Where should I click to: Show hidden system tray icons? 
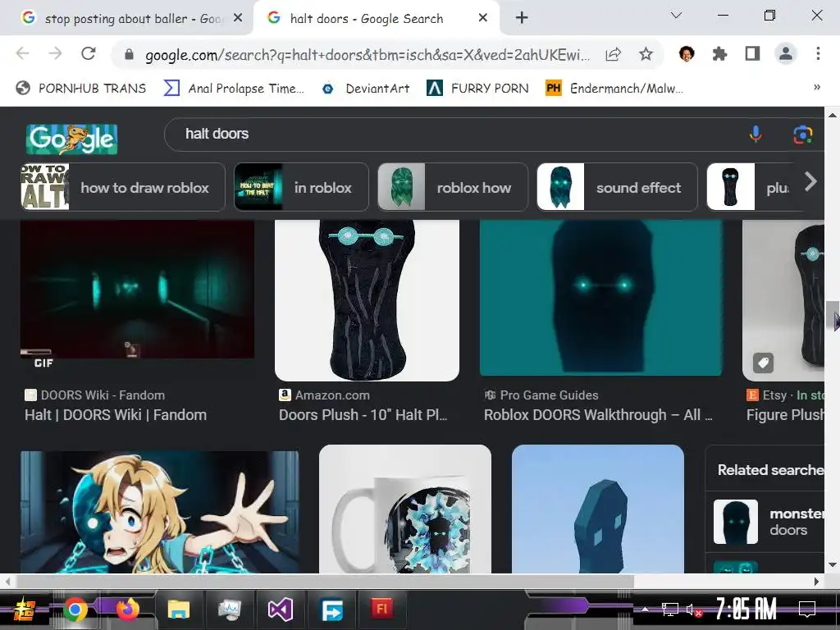(x=646, y=609)
